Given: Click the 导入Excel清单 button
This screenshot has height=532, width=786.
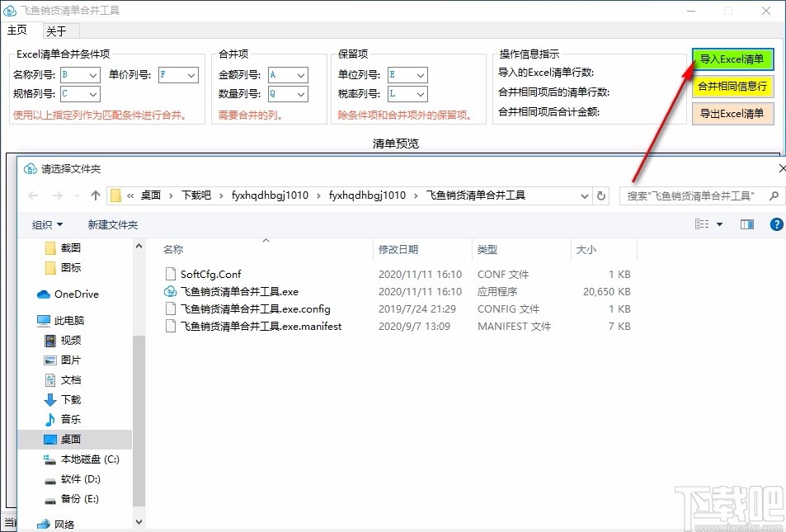Looking at the screenshot, I should pyautogui.click(x=732, y=59).
